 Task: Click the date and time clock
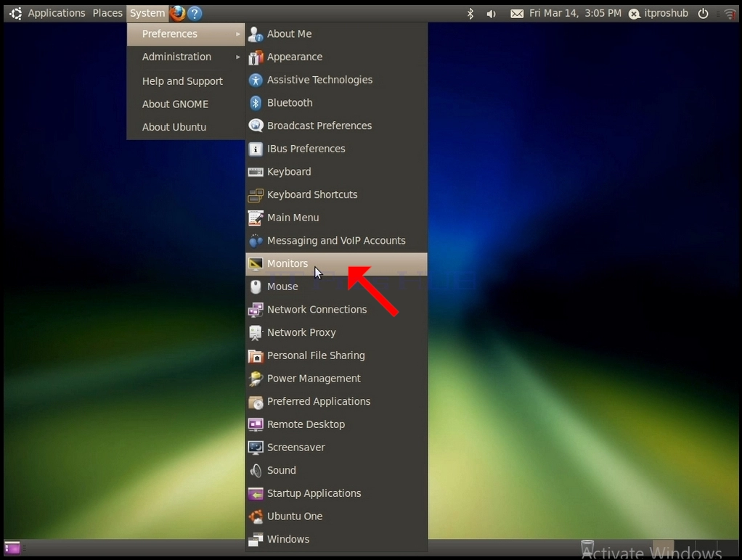(575, 13)
